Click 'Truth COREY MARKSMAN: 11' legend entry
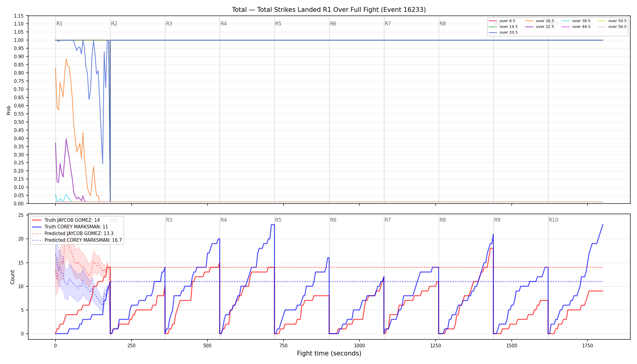The image size is (637, 364). coord(70,227)
